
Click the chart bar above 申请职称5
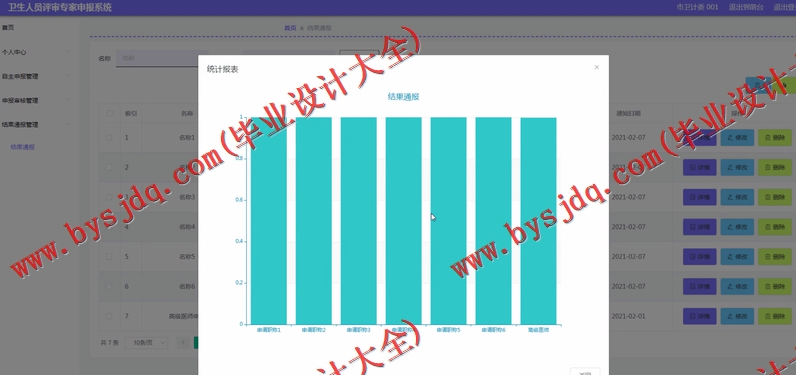point(448,221)
